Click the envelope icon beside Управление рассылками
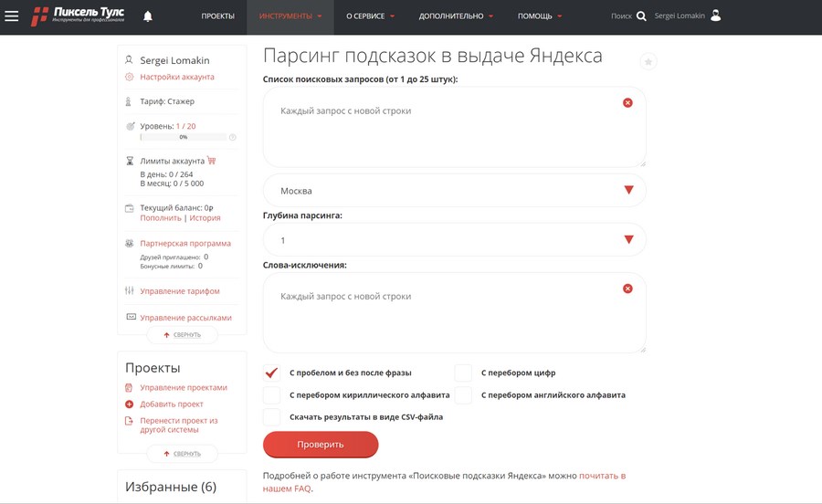This screenshot has height=504, width=822. [131, 317]
